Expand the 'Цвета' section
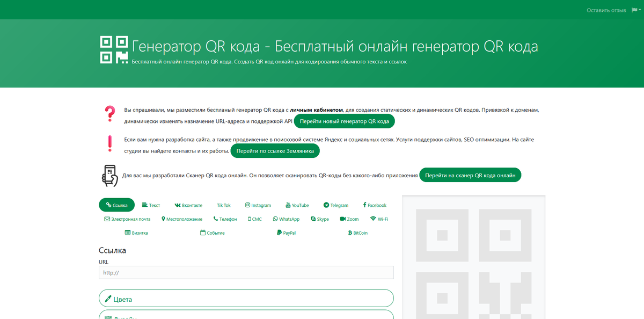 point(246,299)
